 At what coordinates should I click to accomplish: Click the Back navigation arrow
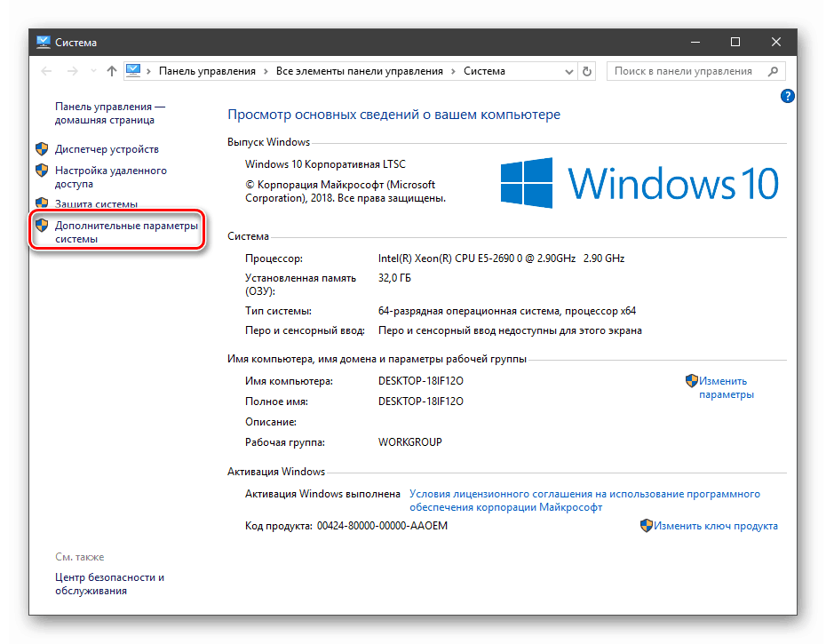[46, 71]
